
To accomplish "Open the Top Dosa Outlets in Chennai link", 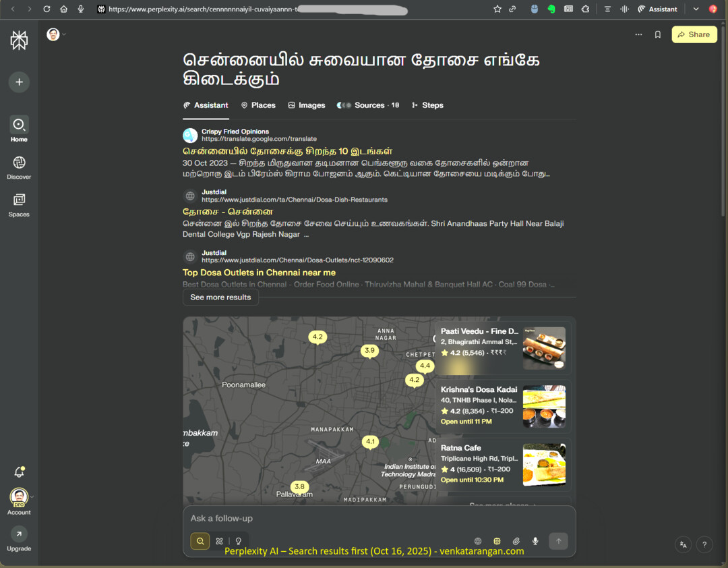I will point(259,273).
